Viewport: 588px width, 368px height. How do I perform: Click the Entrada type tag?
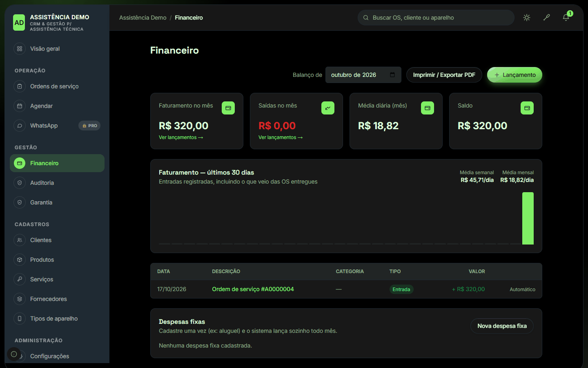click(401, 289)
